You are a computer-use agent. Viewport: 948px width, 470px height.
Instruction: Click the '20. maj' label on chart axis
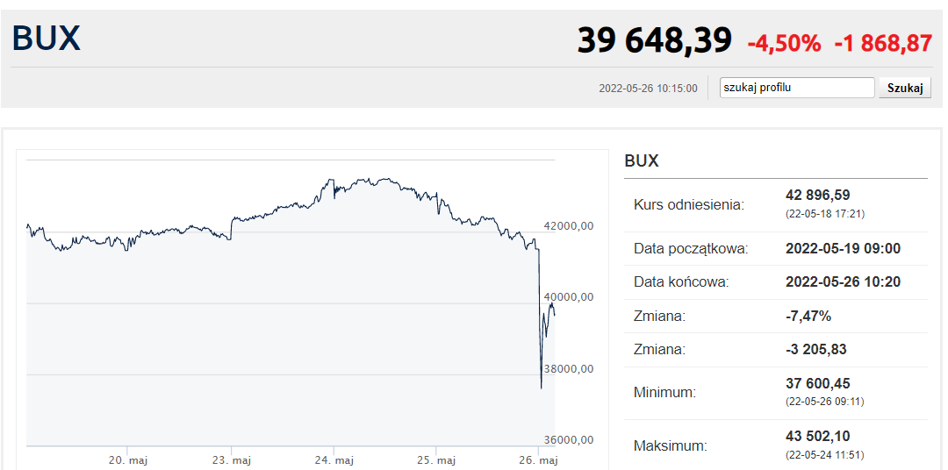pos(128,460)
